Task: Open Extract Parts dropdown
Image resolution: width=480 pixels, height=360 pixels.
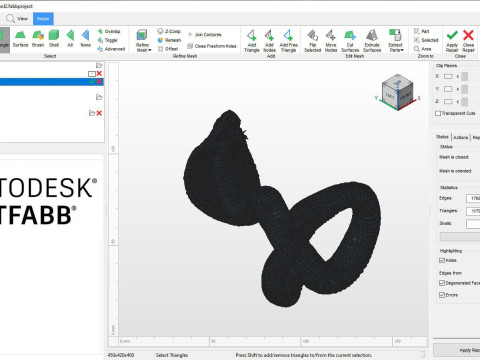Action: coord(396,41)
